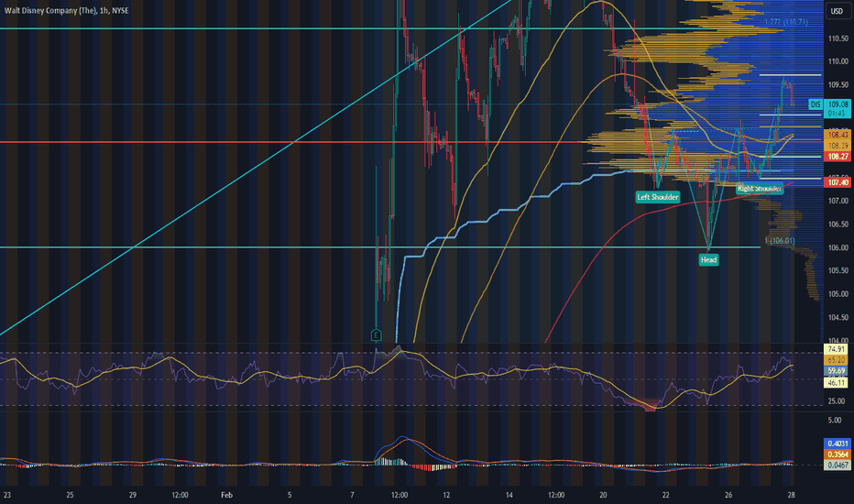The image size is (854, 504).
Task: Click the 110.50 price axis tick
Action: (838, 38)
